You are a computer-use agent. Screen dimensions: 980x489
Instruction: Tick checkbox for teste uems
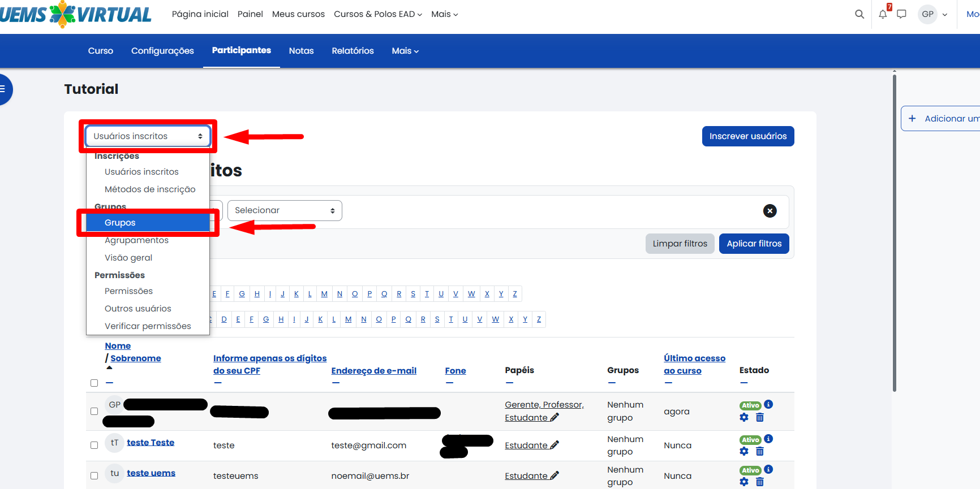tap(94, 476)
